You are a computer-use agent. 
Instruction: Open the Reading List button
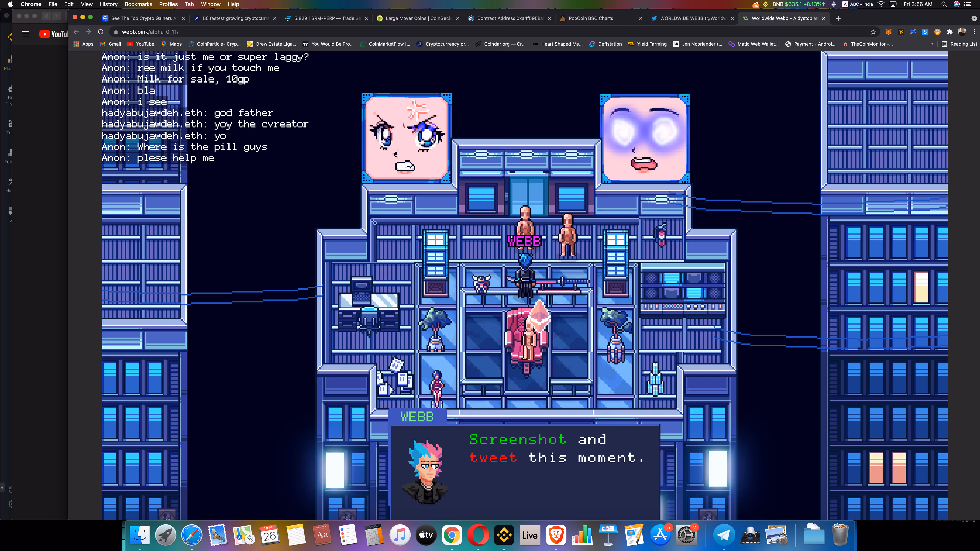click(959, 44)
